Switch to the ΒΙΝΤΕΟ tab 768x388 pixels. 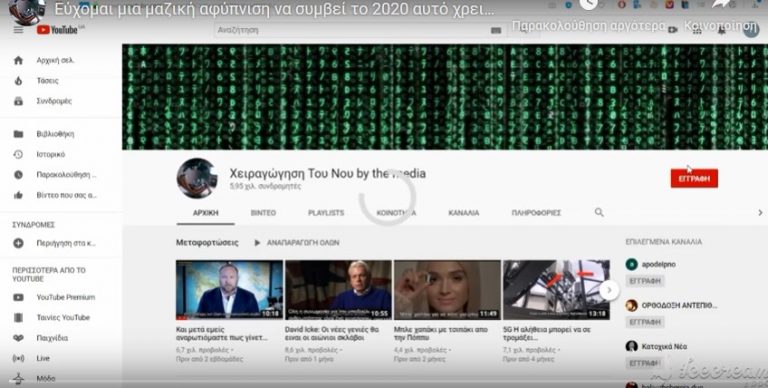pyautogui.click(x=263, y=213)
